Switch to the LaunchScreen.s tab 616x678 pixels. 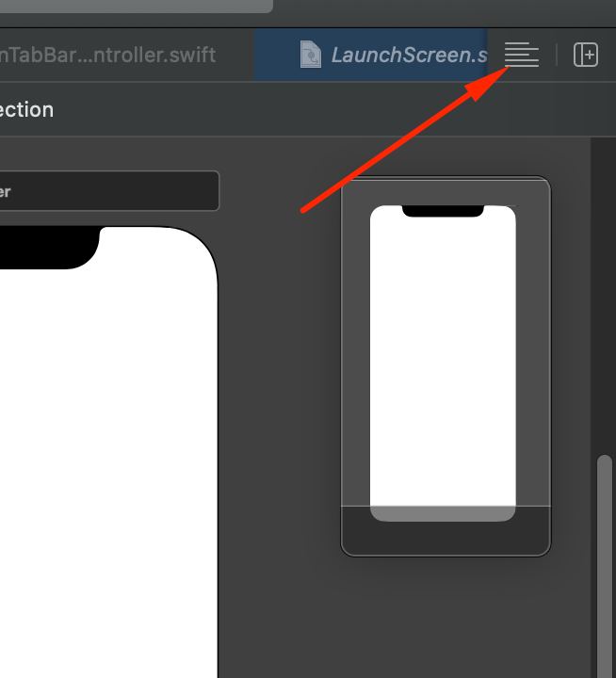click(x=371, y=55)
